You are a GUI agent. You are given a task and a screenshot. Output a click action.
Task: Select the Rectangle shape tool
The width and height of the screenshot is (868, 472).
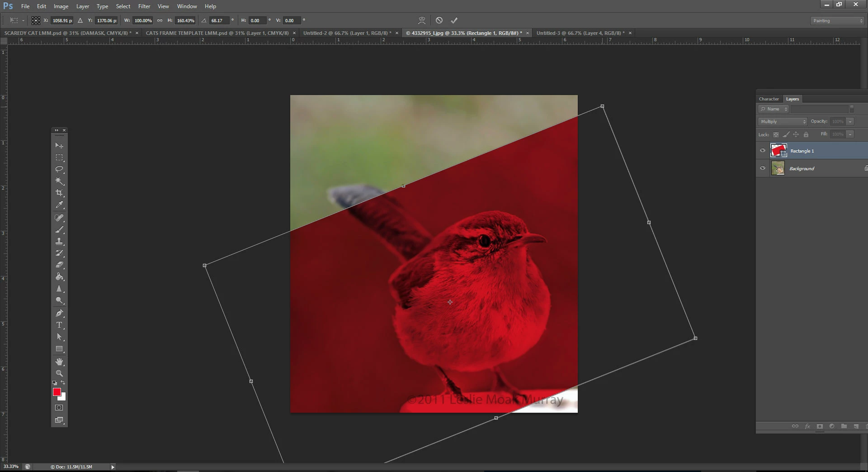click(59, 349)
